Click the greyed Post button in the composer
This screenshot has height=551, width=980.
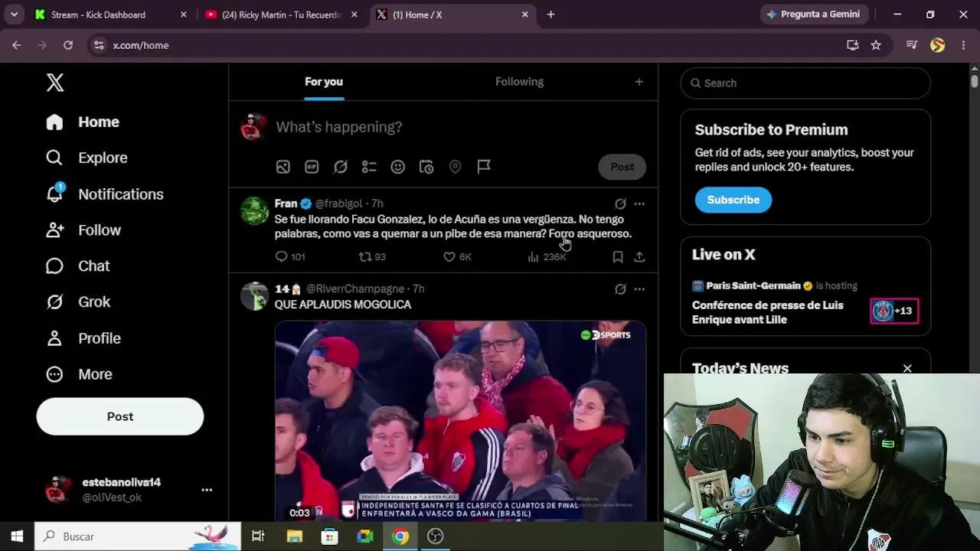coord(622,167)
